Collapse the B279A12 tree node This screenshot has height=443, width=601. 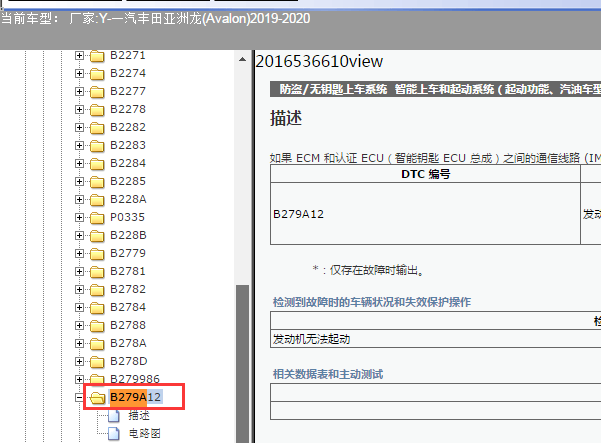(x=79, y=398)
